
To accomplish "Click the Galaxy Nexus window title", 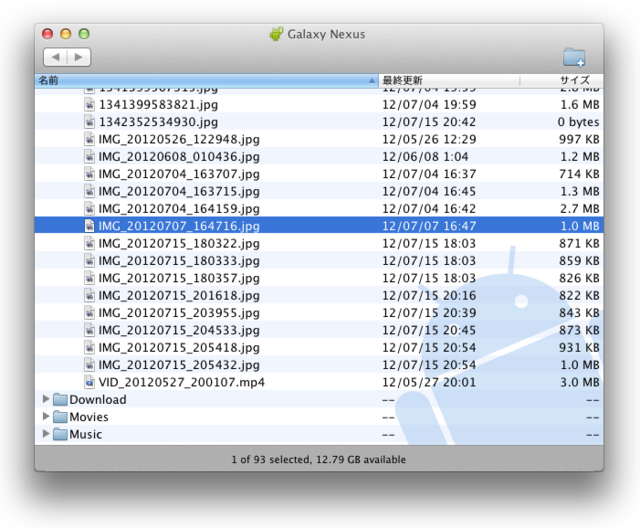I will pos(326,34).
